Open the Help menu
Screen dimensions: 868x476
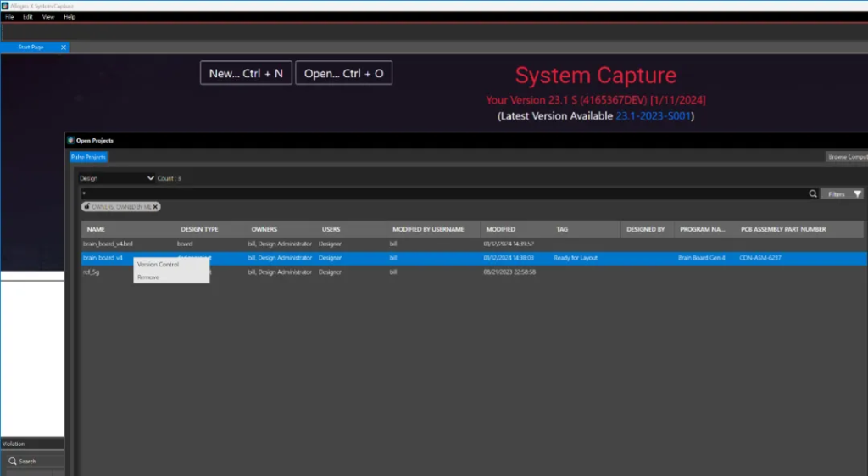[x=70, y=17]
